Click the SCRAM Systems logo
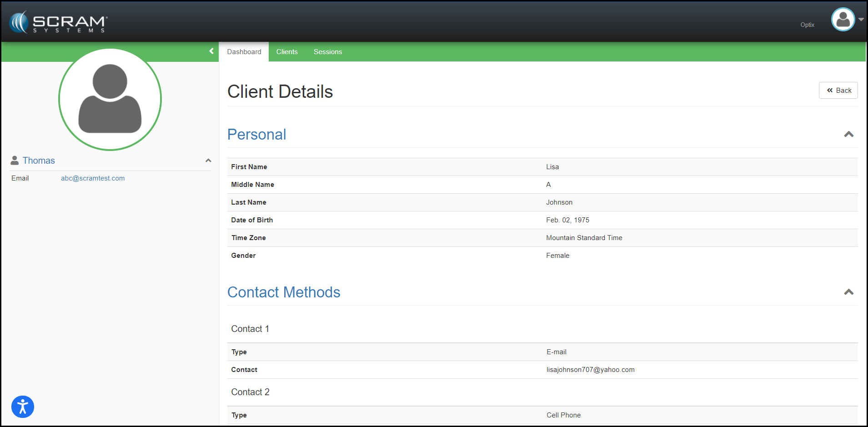The height and width of the screenshot is (427, 868). [x=58, y=22]
